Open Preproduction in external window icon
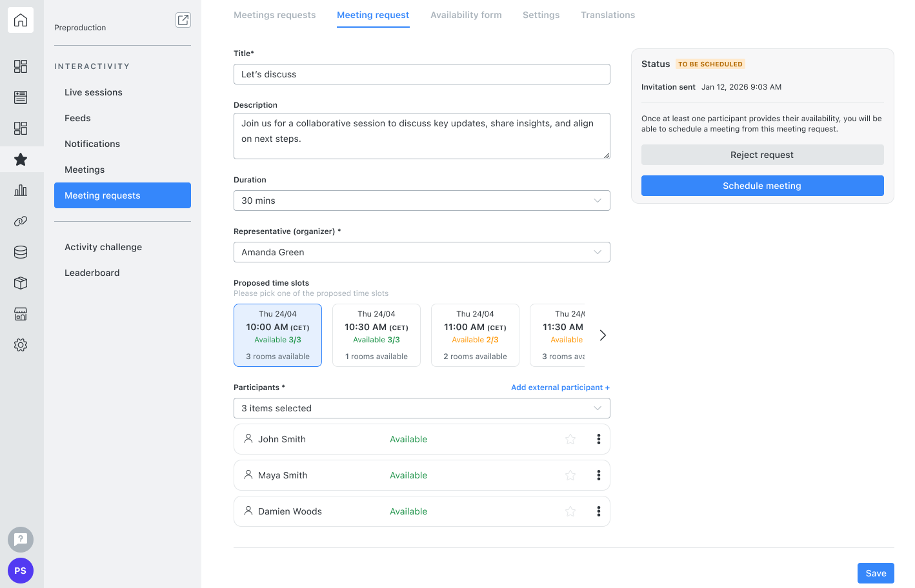Viewport: 915px width, 588px height. [x=183, y=20]
